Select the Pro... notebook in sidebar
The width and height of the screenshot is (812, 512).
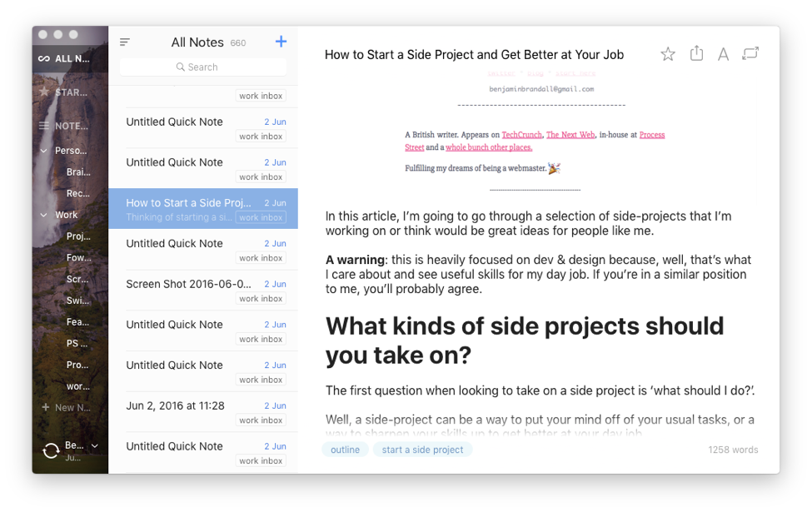(77, 365)
